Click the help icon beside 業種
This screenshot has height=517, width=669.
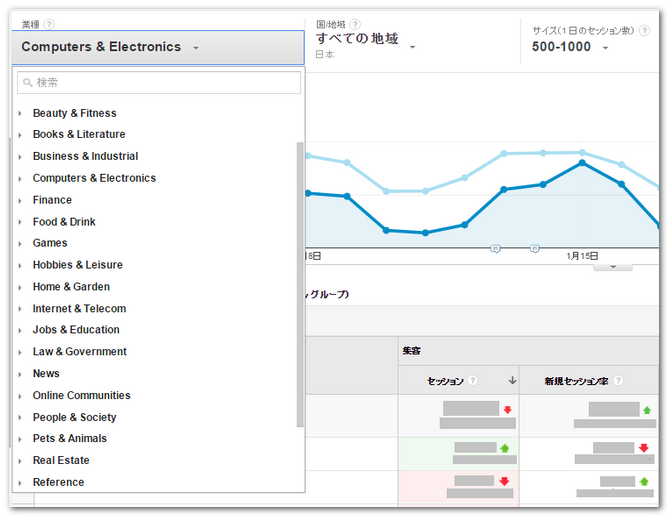[49, 24]
